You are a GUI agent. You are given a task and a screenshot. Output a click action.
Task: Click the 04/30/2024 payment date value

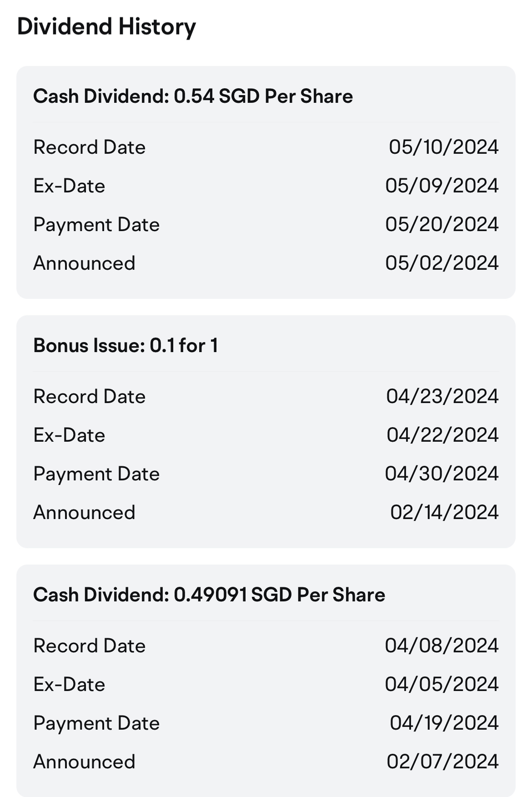tap(442, 474)
